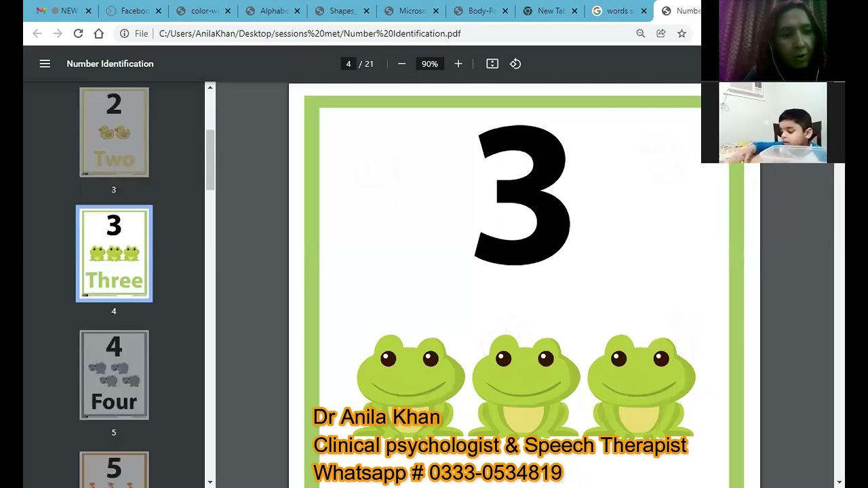
Task: Zoom in with the plus icon
Action: pyautogui.click(x=458, y=64)
